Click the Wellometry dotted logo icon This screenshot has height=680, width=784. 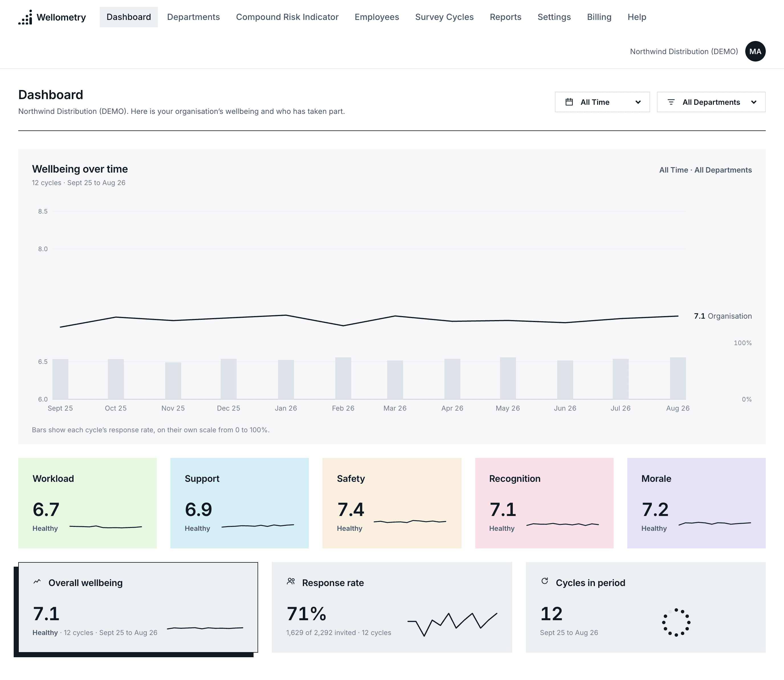tap(25, 17)
